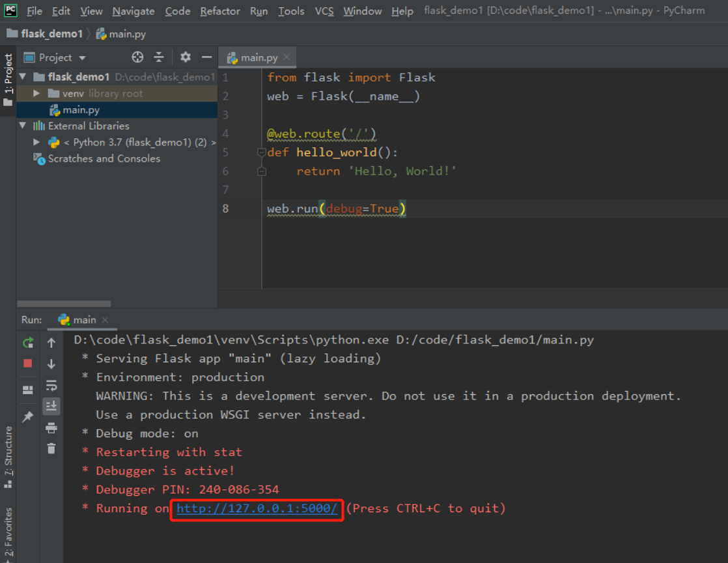The image size is (728, 563).
Task: Open the VCS menu
Action: click(x=324, y=10)
